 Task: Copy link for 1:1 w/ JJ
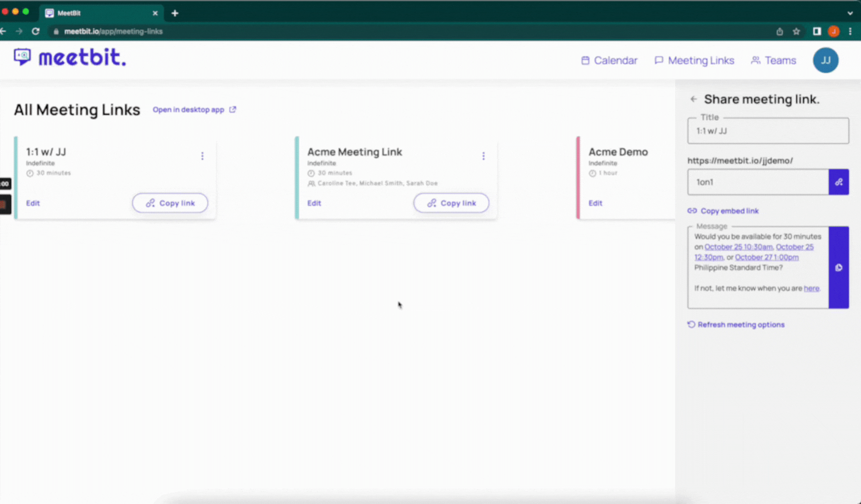click(170, 203)
